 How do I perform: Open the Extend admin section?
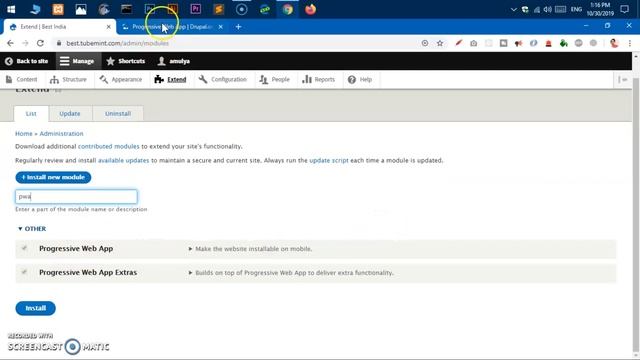pos(170,79)
